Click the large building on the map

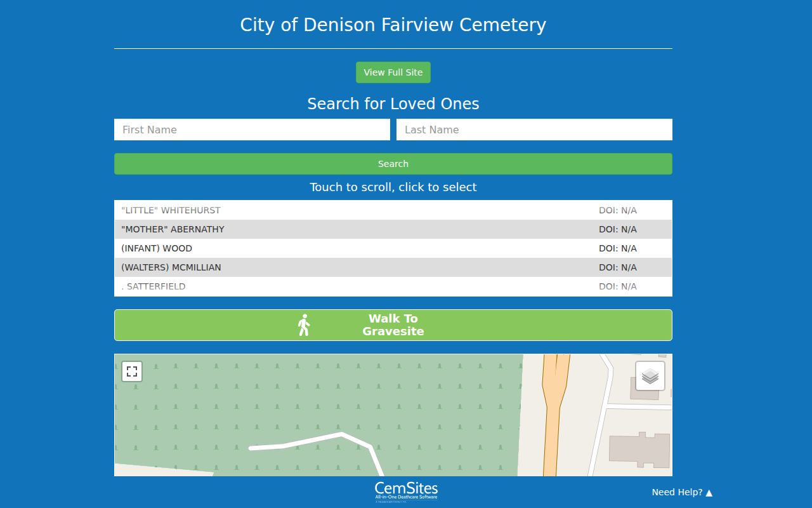click(x=639, y=450)
